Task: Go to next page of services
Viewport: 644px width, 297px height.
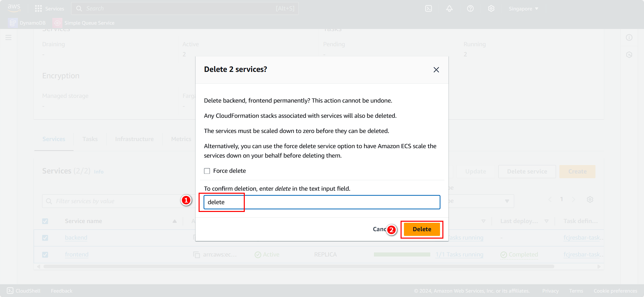Action: click(x=574, y=199)
